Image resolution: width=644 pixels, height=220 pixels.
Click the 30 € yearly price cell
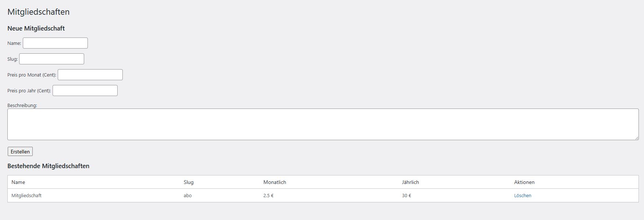pos(407,196)
